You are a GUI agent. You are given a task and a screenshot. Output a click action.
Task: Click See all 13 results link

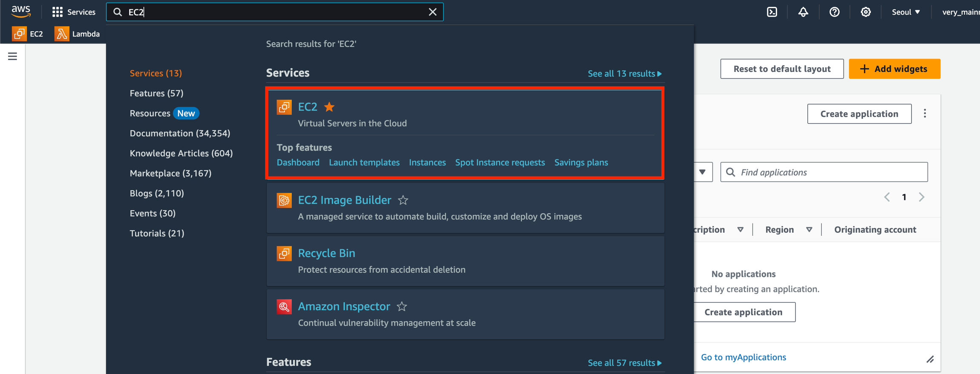click(x=624, y=74)
